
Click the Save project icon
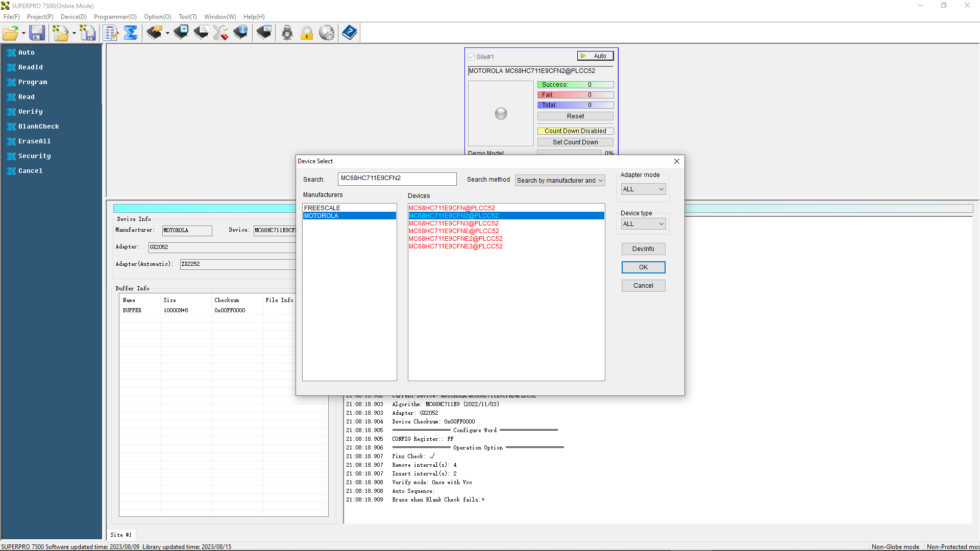coord(88,33)
